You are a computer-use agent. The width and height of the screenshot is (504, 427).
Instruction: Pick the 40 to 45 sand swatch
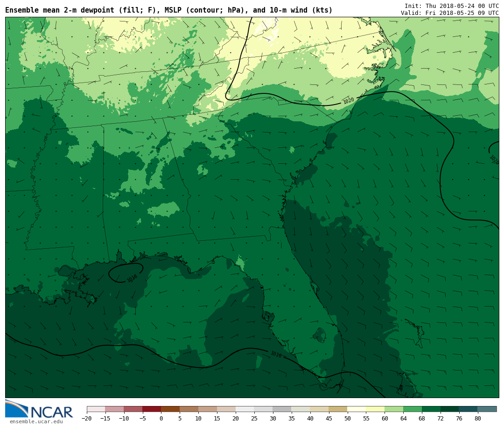pyautogui.click(x=320, y=409)
